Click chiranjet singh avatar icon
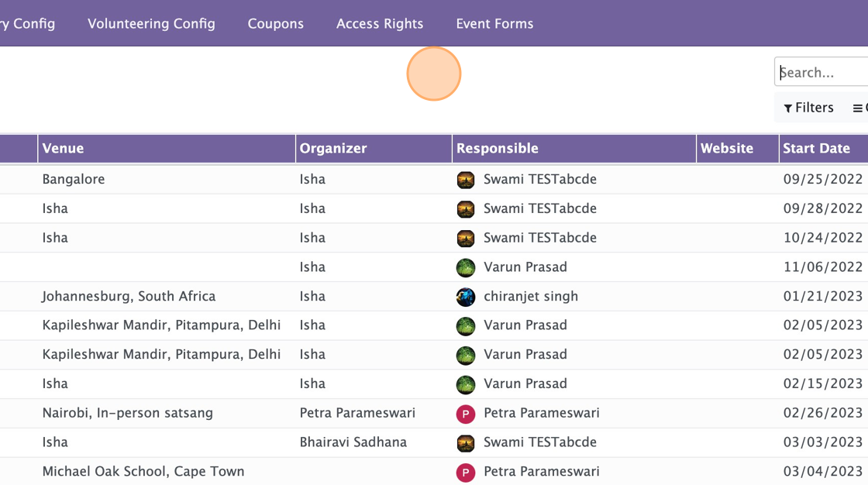 pos(466,298)
